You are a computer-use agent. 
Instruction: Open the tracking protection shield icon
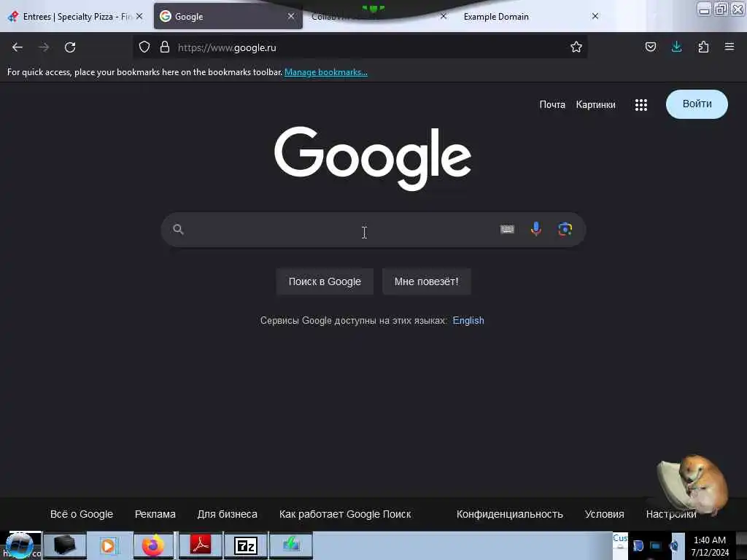click(x=144, y=47)
